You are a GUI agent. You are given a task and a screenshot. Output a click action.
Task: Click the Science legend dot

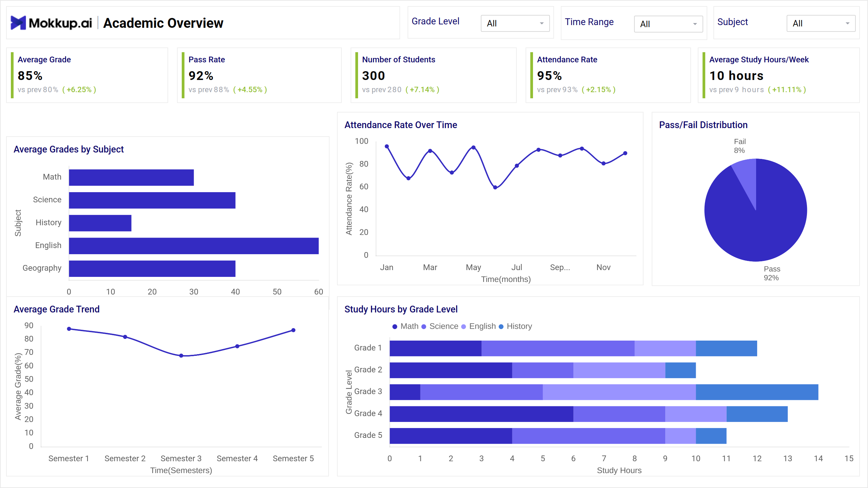click(x=423, y=327)
